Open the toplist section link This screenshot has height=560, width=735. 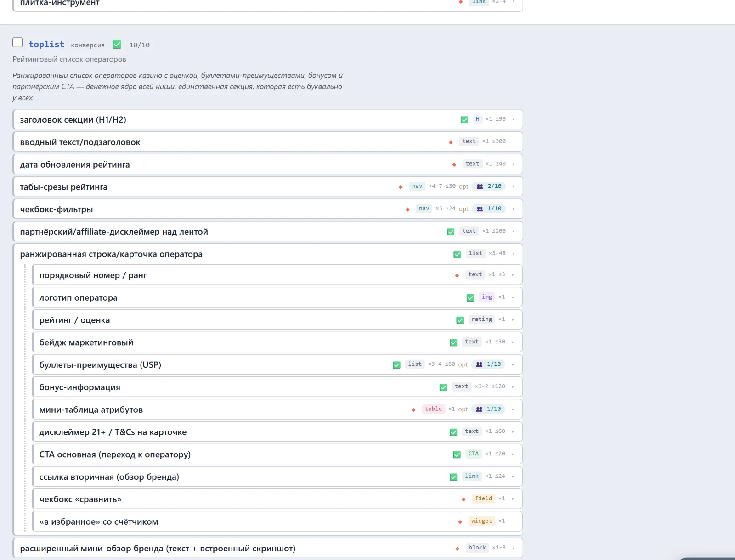click(46, 44)
